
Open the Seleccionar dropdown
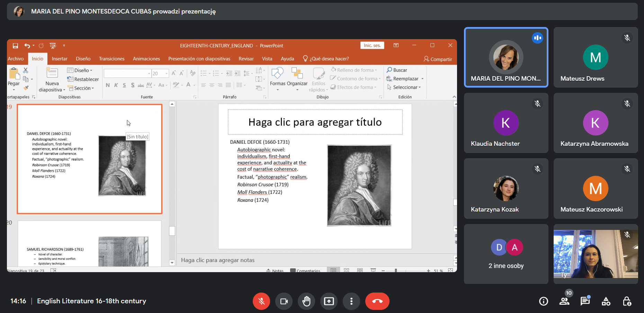click(404, 87)
